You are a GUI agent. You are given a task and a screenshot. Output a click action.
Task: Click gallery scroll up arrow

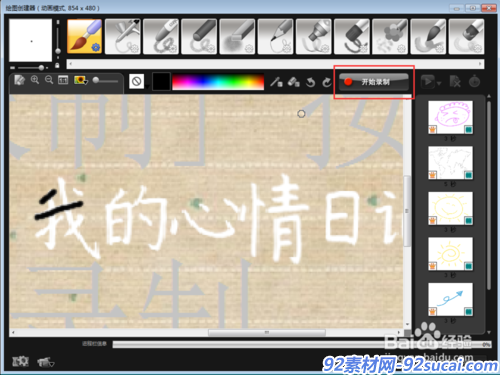tap(489, 96)
